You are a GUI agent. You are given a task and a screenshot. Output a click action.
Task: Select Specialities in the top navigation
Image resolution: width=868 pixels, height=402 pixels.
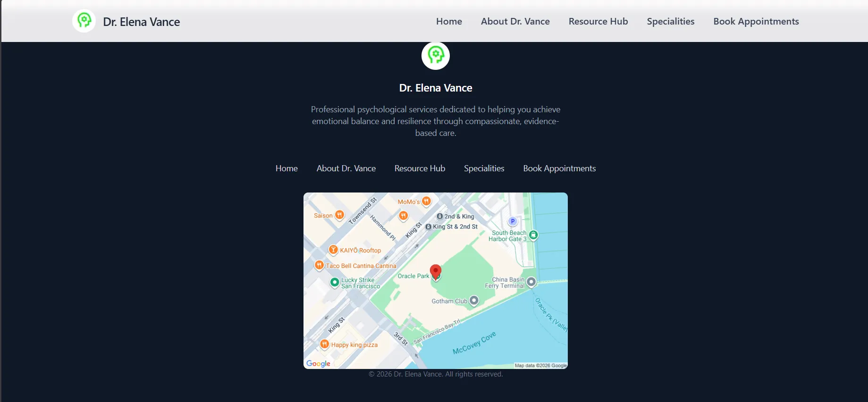670,21
